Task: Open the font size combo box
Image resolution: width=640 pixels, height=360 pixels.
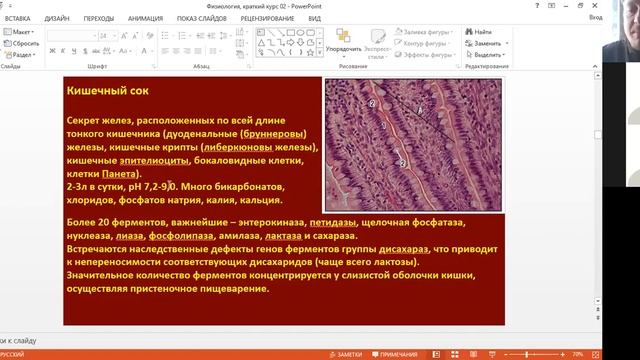Action: tap(108, 36)
